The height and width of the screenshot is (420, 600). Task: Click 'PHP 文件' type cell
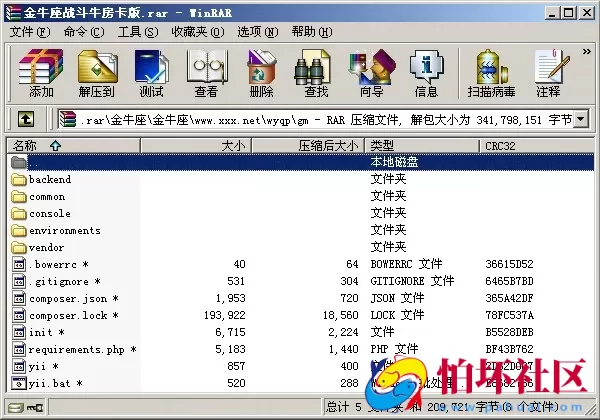(394, 349)
